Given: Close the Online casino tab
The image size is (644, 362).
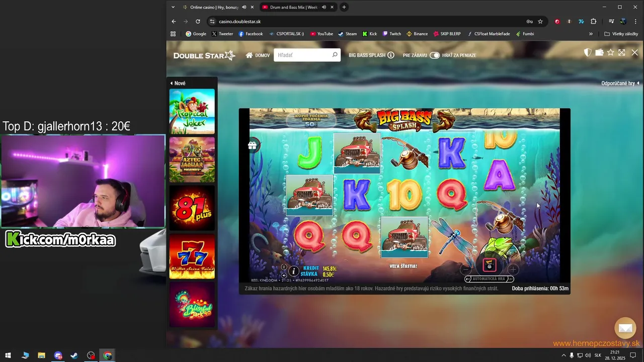Looking at the screenshot, I should coord(252,7).
